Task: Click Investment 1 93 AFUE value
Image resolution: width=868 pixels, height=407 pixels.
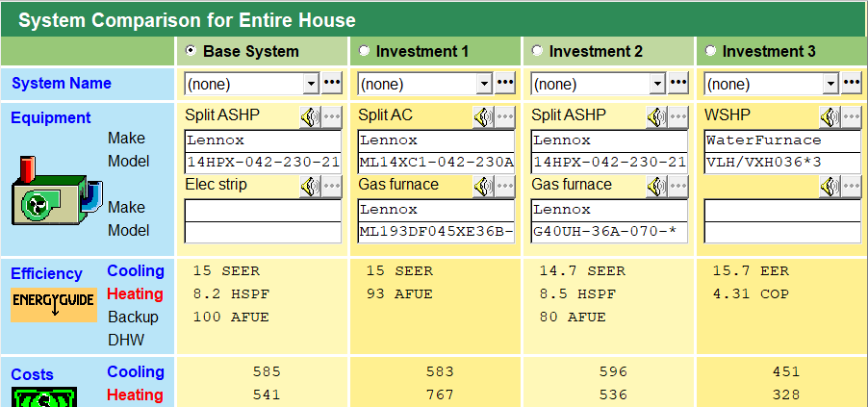Action: pyautogui.click(x=399, y=294)
